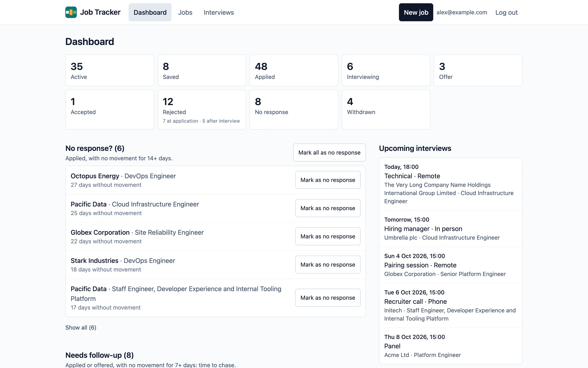Open the Acme Ltd Panel interview

pos(451,346)
